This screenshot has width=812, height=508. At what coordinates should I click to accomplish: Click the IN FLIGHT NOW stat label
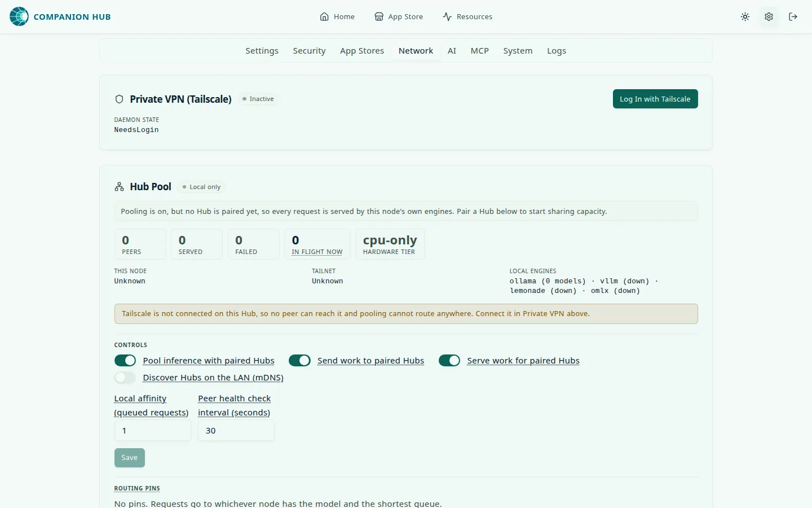coord(317,252)
